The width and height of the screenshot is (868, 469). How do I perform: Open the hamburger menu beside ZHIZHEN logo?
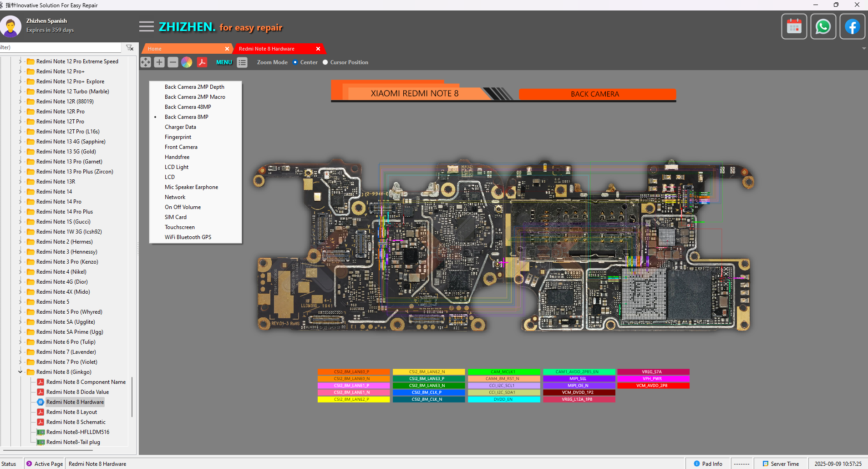click(147, 26)
